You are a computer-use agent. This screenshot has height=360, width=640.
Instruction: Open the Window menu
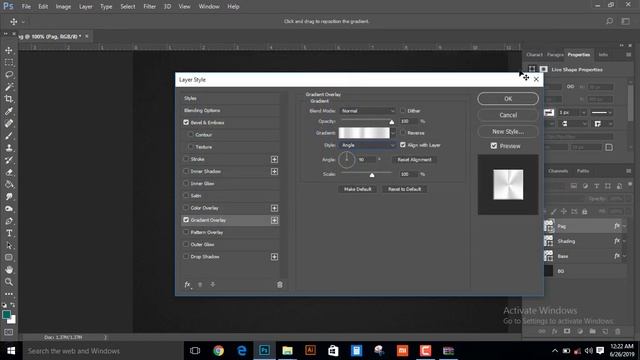[209, 7]
